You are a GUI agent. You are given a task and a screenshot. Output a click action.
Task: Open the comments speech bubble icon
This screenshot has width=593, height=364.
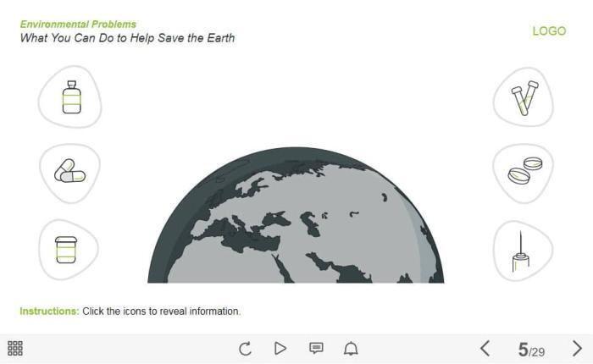[x=316, y=348]
